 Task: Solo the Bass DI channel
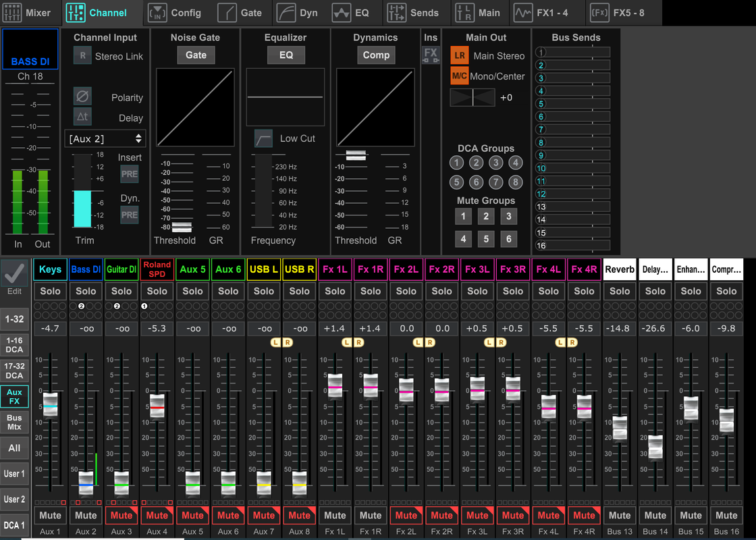(86, 291)
